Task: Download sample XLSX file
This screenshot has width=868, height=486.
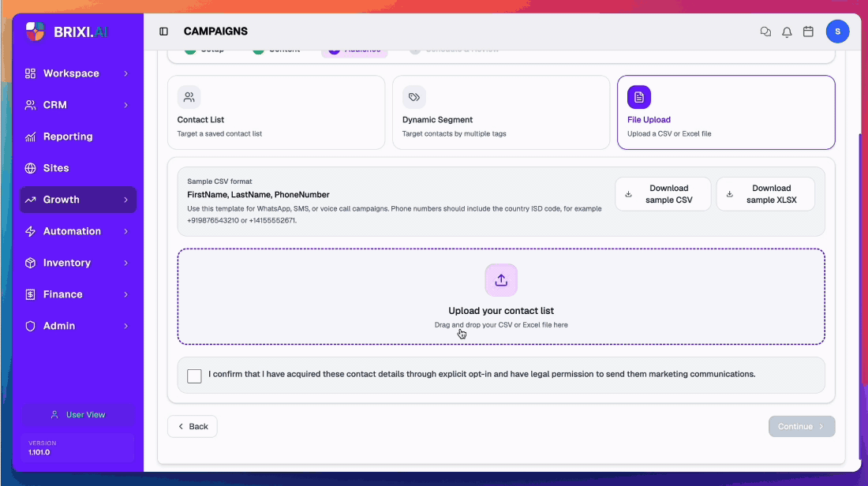Action: pos(765,194)
